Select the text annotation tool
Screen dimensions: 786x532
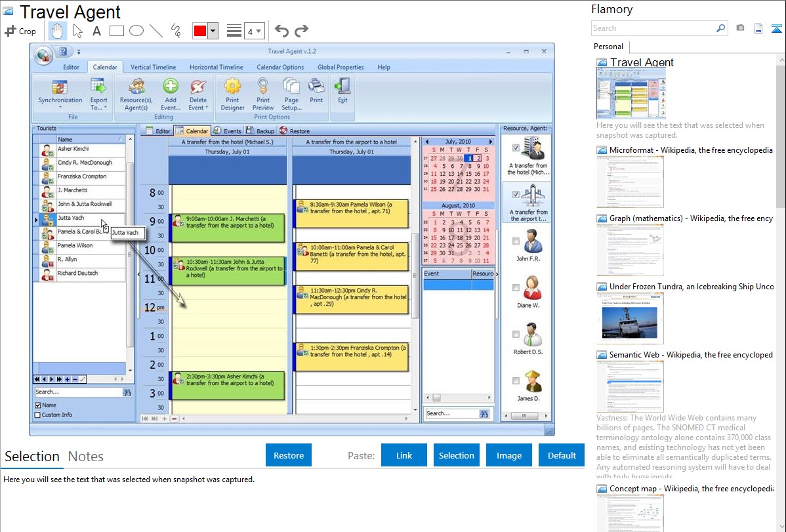point(96,31)
